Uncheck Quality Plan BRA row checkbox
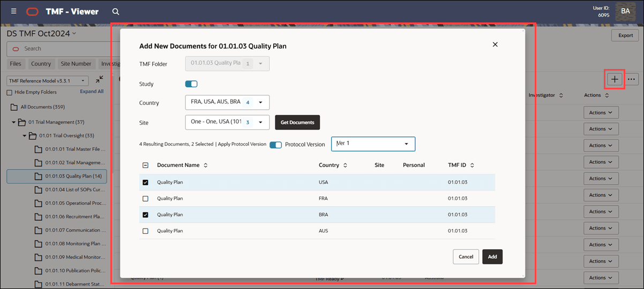The image size is (644, 289). (145, 215)
